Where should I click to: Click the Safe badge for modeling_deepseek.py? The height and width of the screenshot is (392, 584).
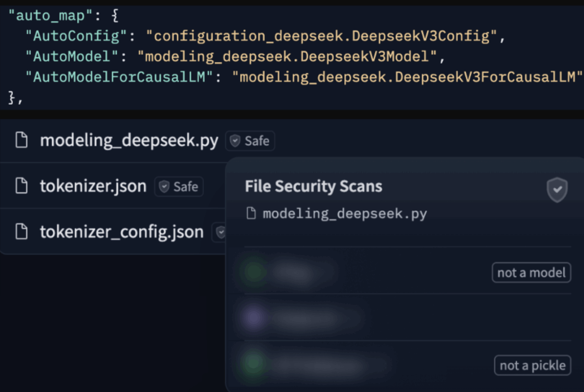click(x=250, y=141)
